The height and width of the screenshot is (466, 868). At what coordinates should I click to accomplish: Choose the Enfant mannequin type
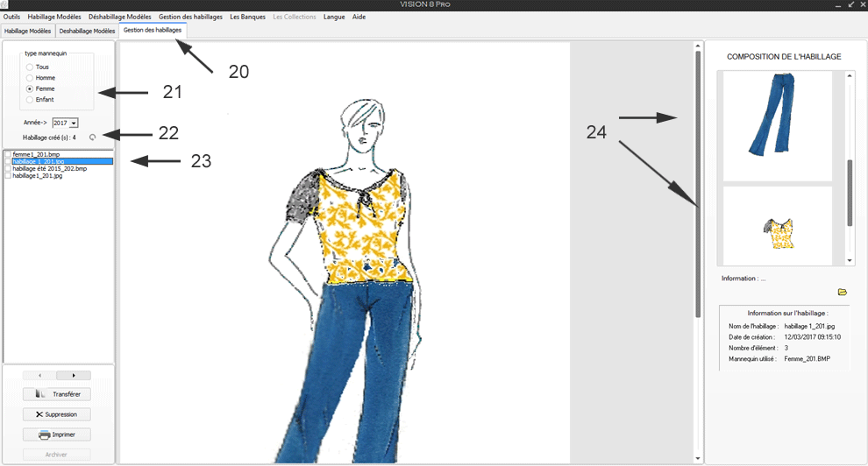(30, 100)
